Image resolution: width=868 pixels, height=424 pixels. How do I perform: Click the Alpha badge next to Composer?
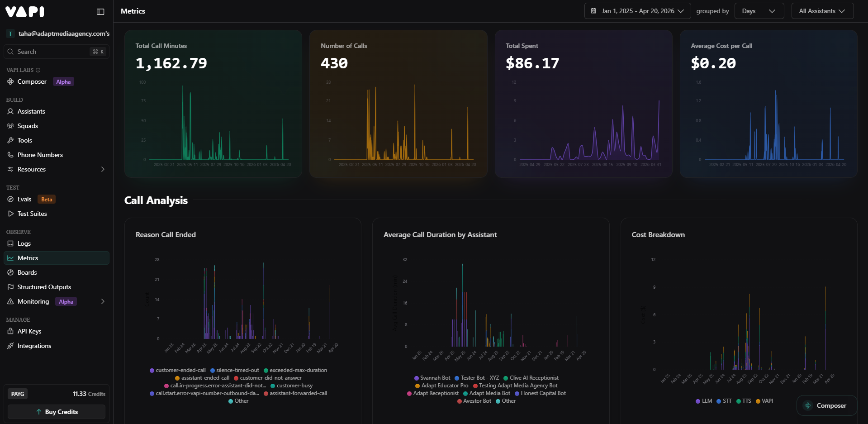[63, 81]
